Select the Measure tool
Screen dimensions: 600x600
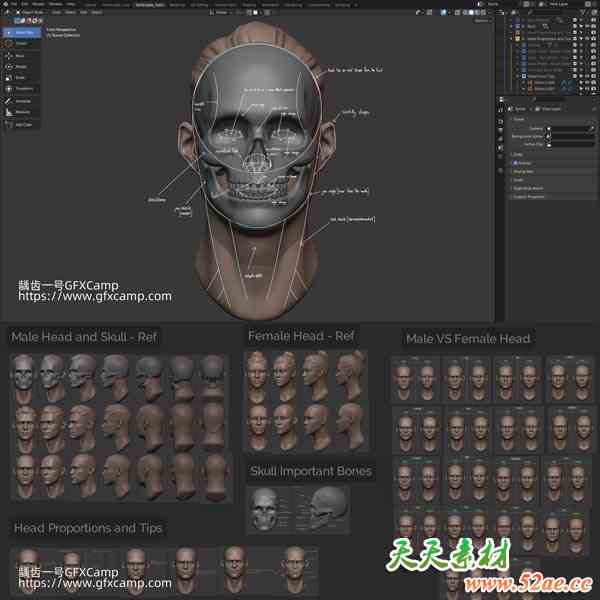click(21, 112)
